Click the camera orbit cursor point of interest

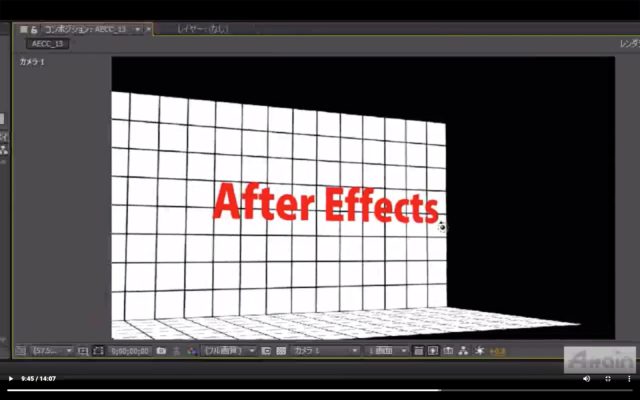(x=442, y=227)
